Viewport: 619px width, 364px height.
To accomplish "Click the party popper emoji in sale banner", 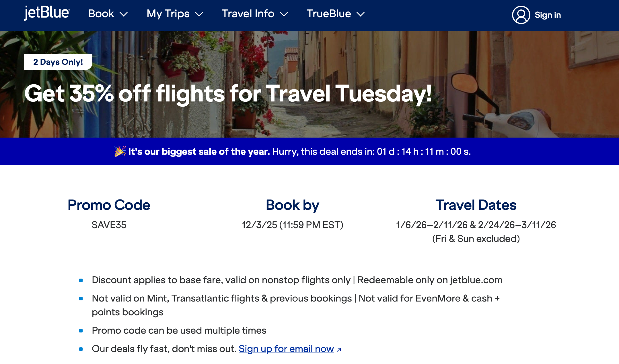I will (120, 151).
